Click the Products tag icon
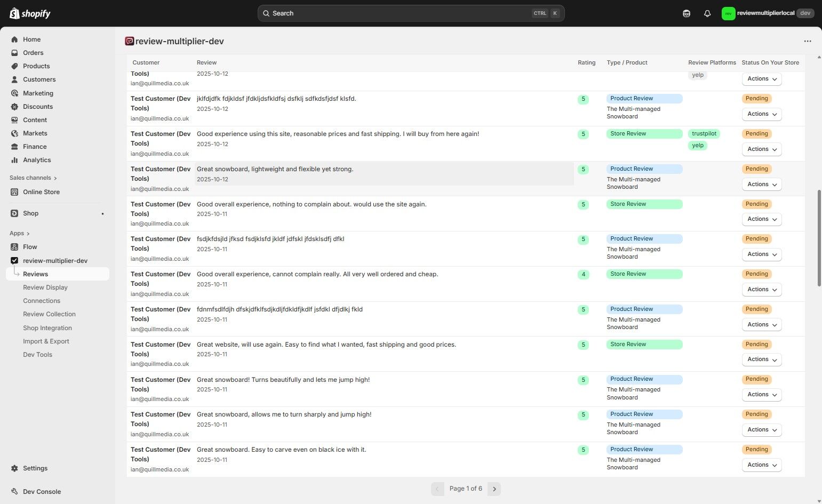This screenshot has height=504, width=822. 14,66
